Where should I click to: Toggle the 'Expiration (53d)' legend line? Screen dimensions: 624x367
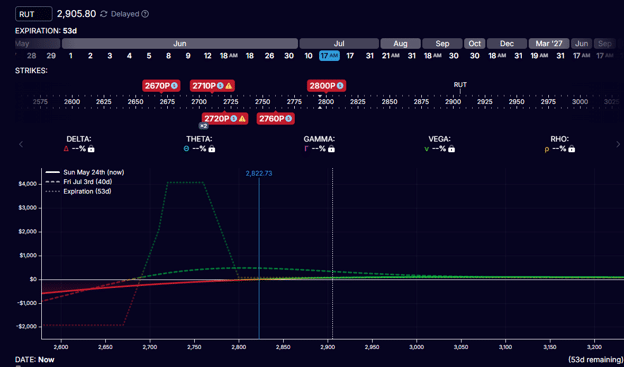[79, 191]
